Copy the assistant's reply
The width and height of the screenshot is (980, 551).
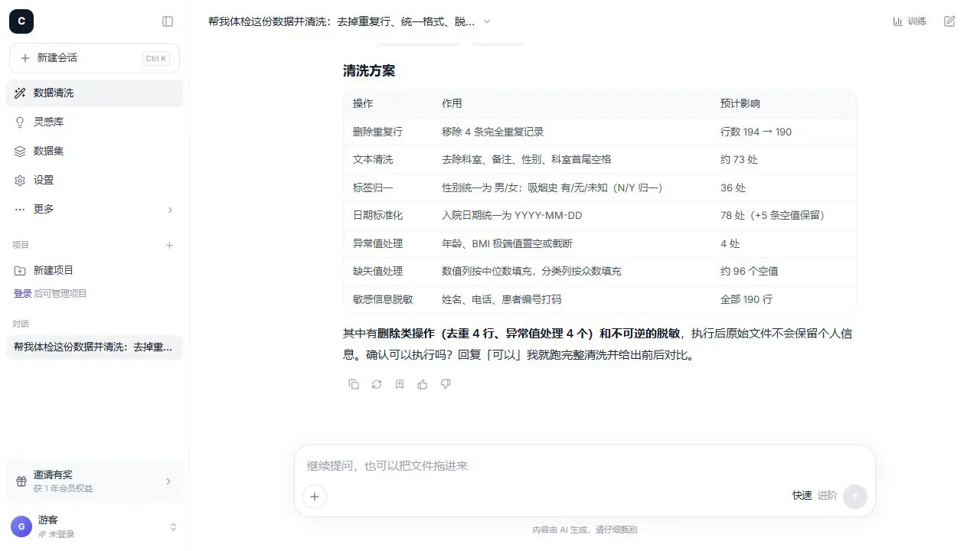tap(354, 384)
